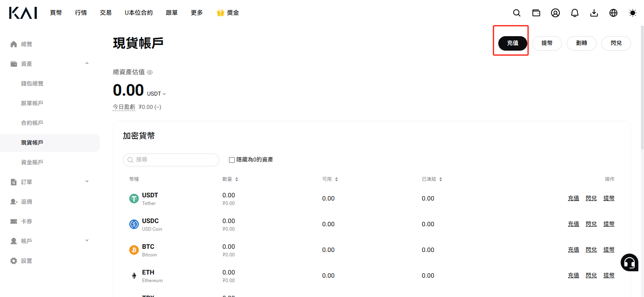This screenshot has width=644, height=297.
Task: Click the 設置 gear icon in sidebar
Action: pos(14,261)
